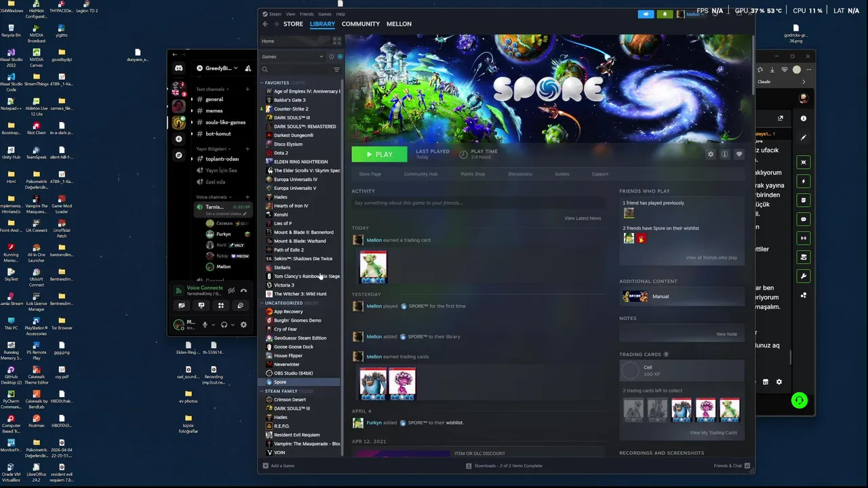Click wrench tool icon in right window sidebar
The width and height of the screenshot is (868, 488).
coord(804,276)
